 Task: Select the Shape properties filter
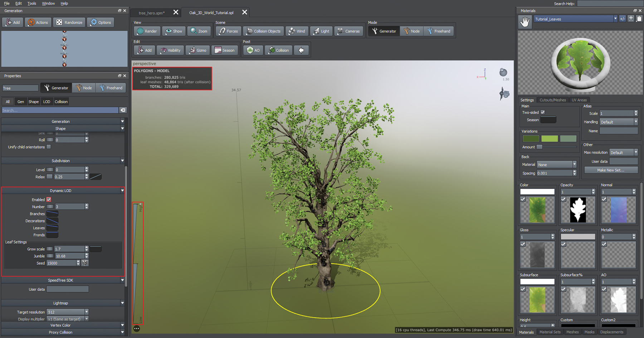tap(34, 102)
